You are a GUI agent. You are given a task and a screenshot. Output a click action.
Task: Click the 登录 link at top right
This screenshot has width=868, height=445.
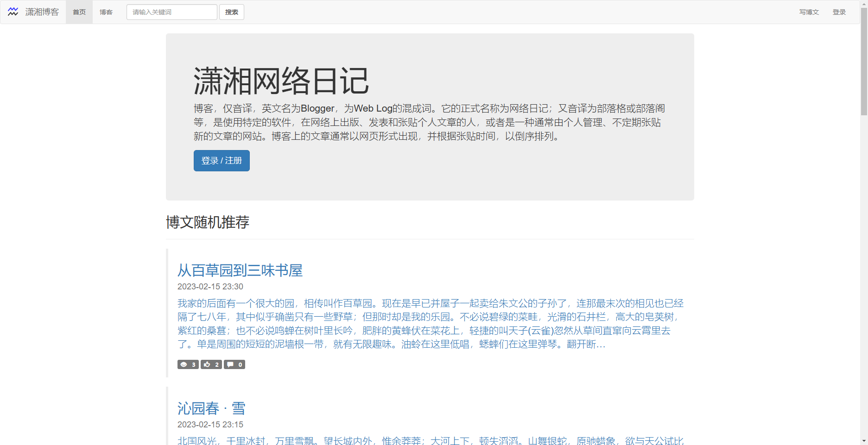(839, 12)
